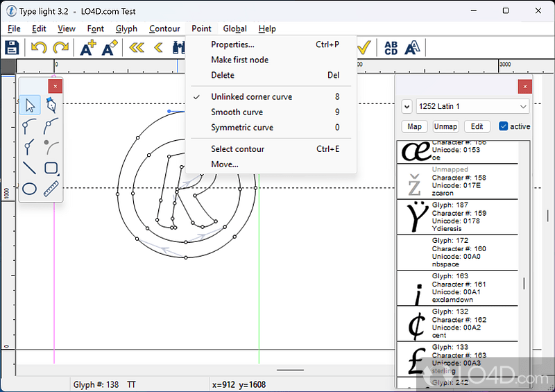The height and width of the screenshot is (392, 555).
Task: Choose Move... in Point menu
Action: pos(271,164)
